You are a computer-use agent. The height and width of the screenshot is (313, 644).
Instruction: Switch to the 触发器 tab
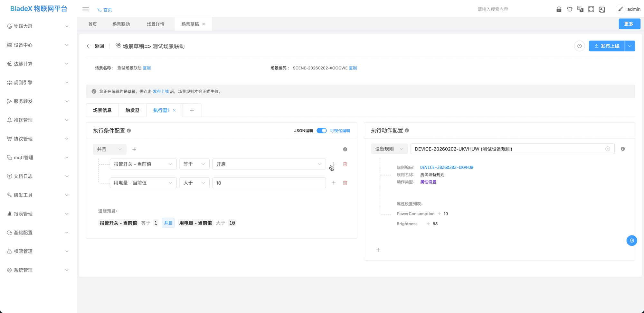(132, 110)
